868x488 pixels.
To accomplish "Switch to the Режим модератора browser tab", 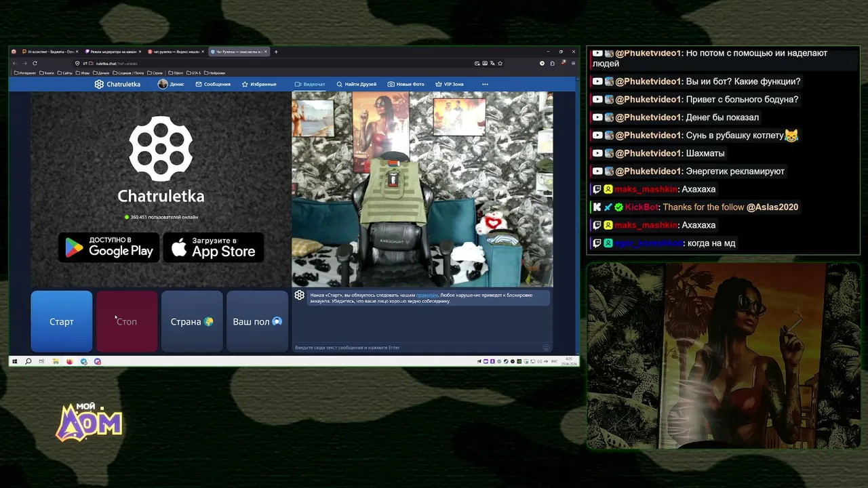I will click(112, 52).
